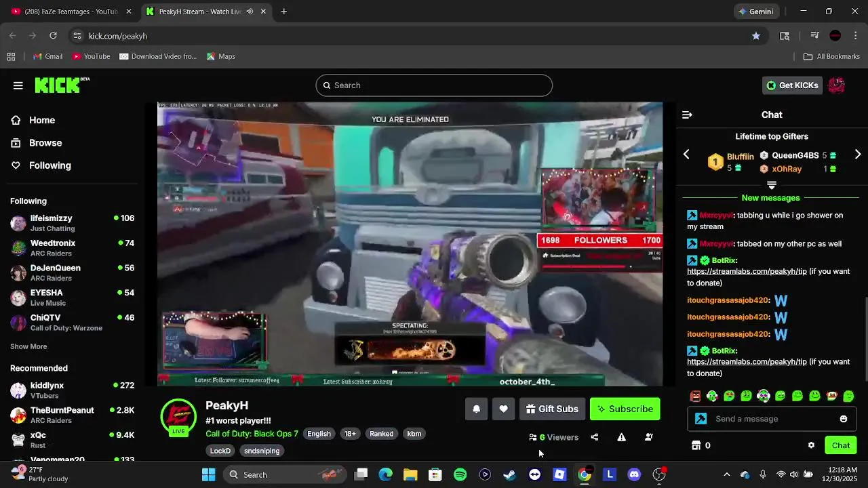868x488 pixels.
Task: Open the emoji picker in message box
Action: click(x=844, y=419)
